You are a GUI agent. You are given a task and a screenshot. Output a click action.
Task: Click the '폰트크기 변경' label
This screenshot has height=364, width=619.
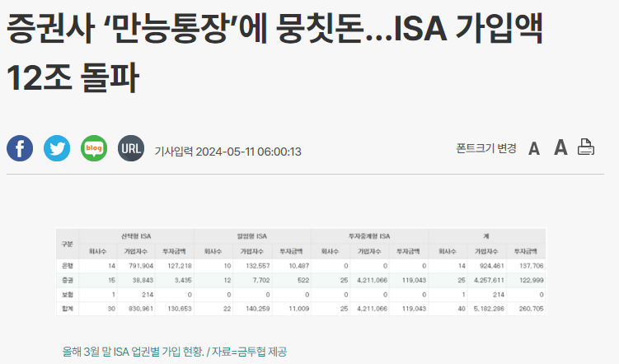(x=486, y=148)
